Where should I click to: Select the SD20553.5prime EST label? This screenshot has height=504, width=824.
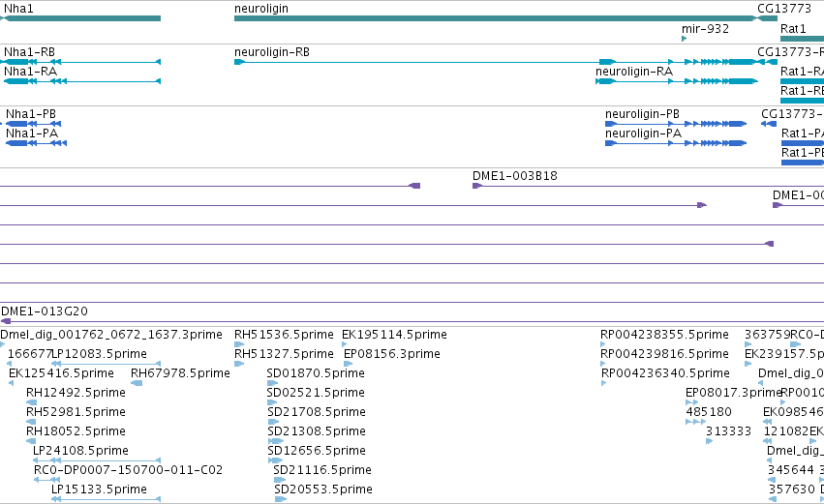click(323, 489)
